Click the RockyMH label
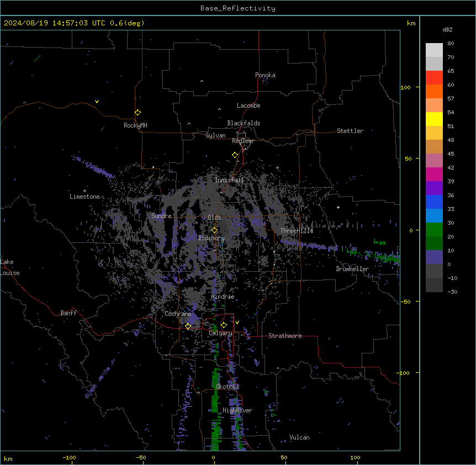 tap(135, 125)
